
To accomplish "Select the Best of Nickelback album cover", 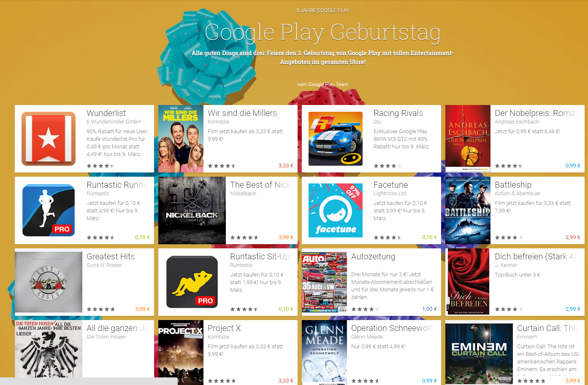I will click(x=192, y=210).
